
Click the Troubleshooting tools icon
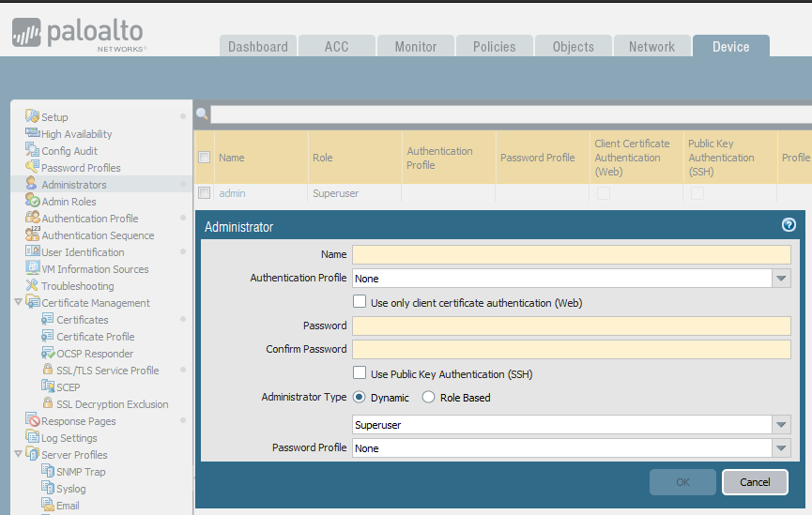point(32,285)
